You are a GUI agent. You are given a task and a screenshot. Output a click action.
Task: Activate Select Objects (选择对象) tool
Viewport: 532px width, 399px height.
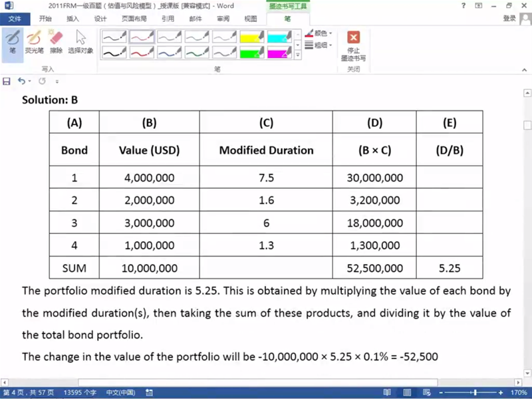[80, 42]
